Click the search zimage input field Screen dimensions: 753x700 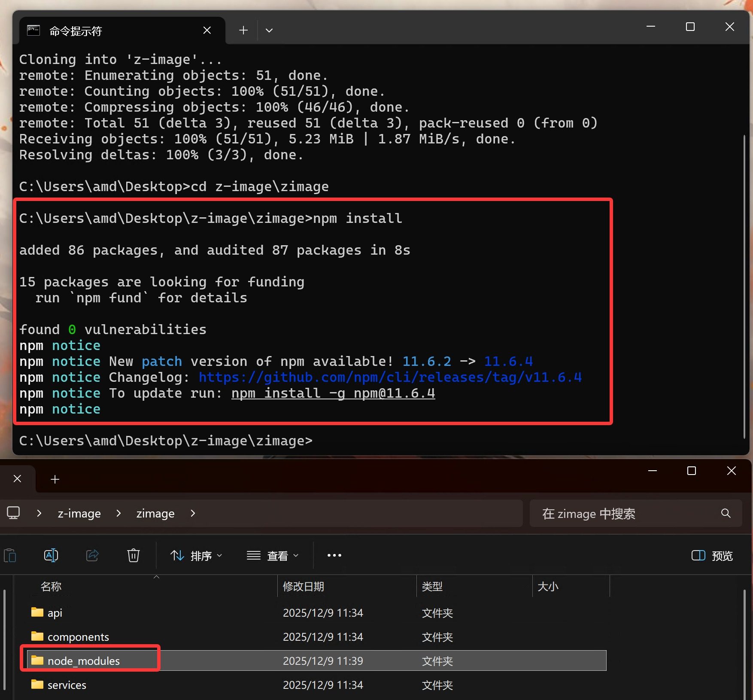coord(622,514)
